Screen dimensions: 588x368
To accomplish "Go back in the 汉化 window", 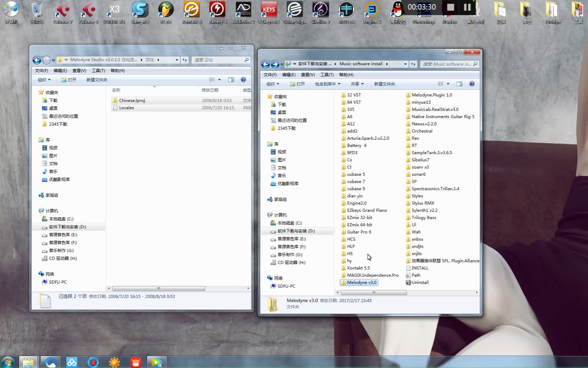I will point(37,60).
